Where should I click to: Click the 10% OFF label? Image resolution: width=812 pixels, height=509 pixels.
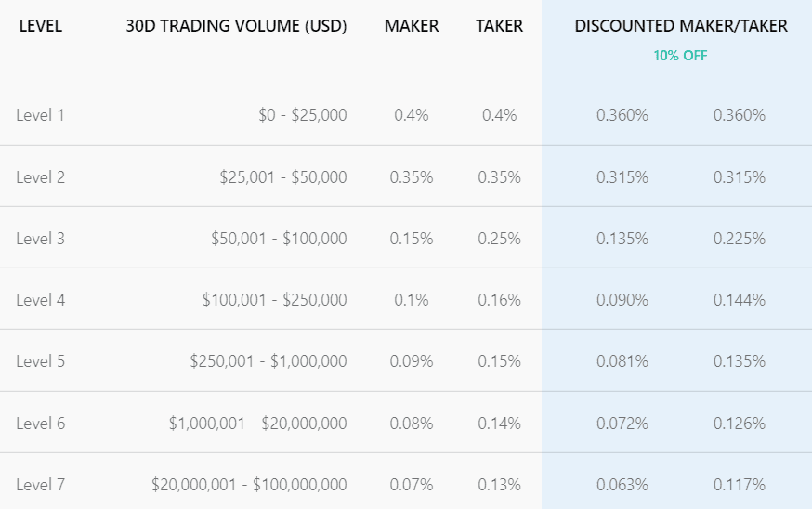tap(680, 56)
